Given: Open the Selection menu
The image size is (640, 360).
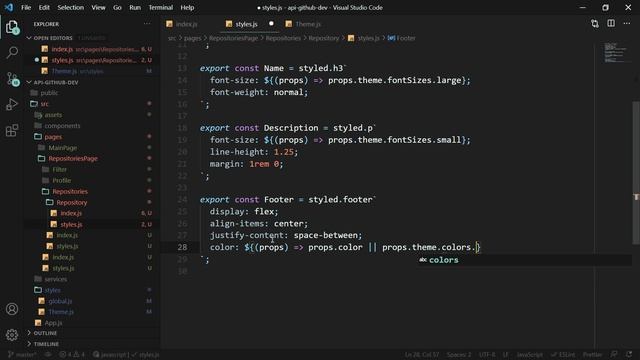Looking at the screenshot, I should pos(70,7).
